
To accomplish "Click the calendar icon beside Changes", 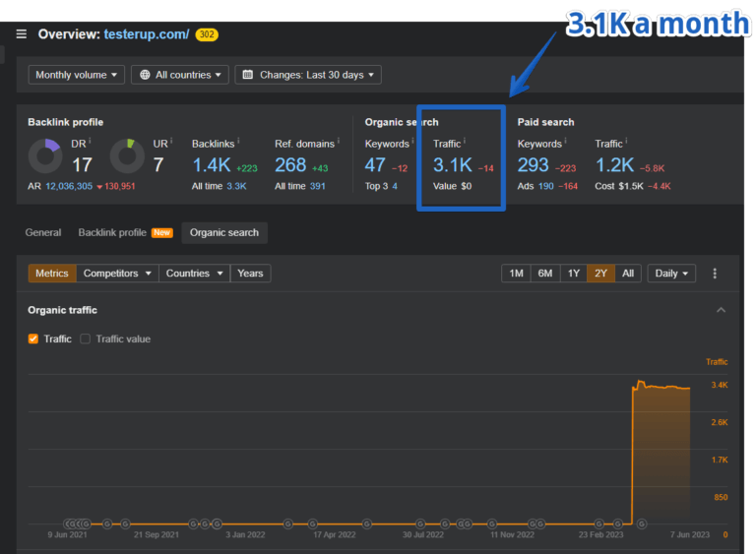I will tap(248, 75).
